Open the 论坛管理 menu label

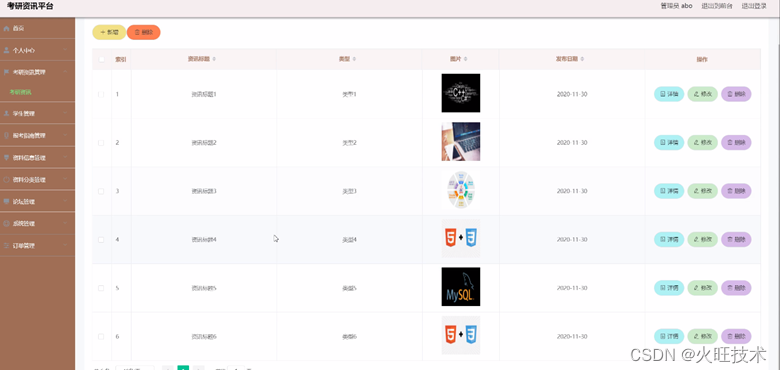(24, 202)
